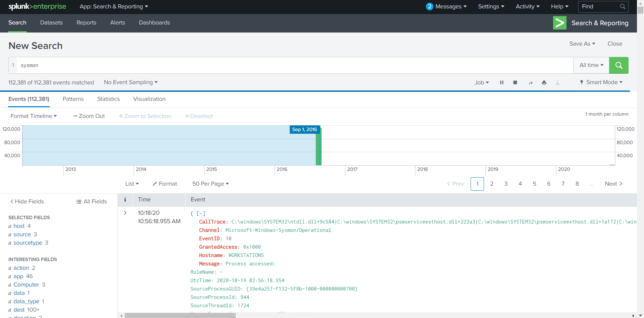Go to results page 3
The image size is (644, 318).
(506, 184)
